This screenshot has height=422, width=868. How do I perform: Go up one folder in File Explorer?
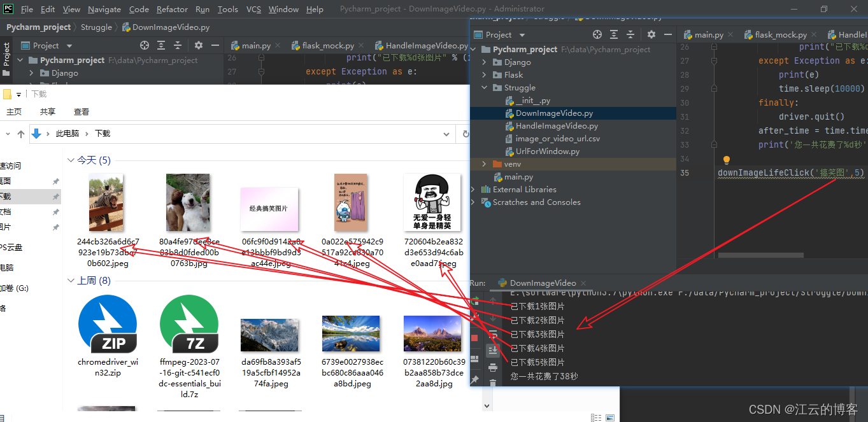pyautogui.click(x=21, y=134)
